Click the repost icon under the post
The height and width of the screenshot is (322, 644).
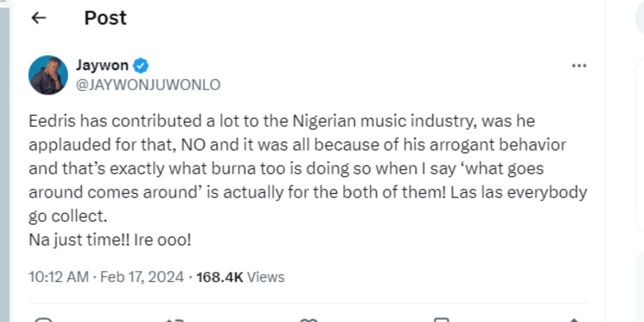[175, 320]
